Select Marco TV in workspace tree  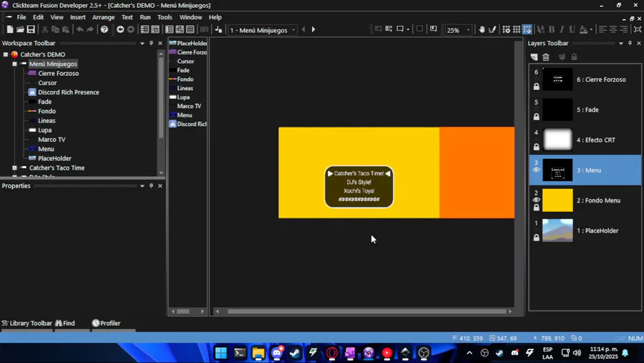click(52, 140)
